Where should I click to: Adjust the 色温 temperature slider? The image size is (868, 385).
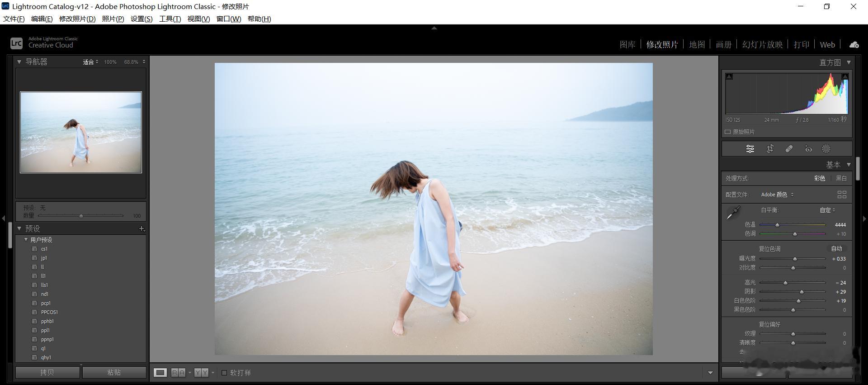pyautogui.click(x=777, y=225)
